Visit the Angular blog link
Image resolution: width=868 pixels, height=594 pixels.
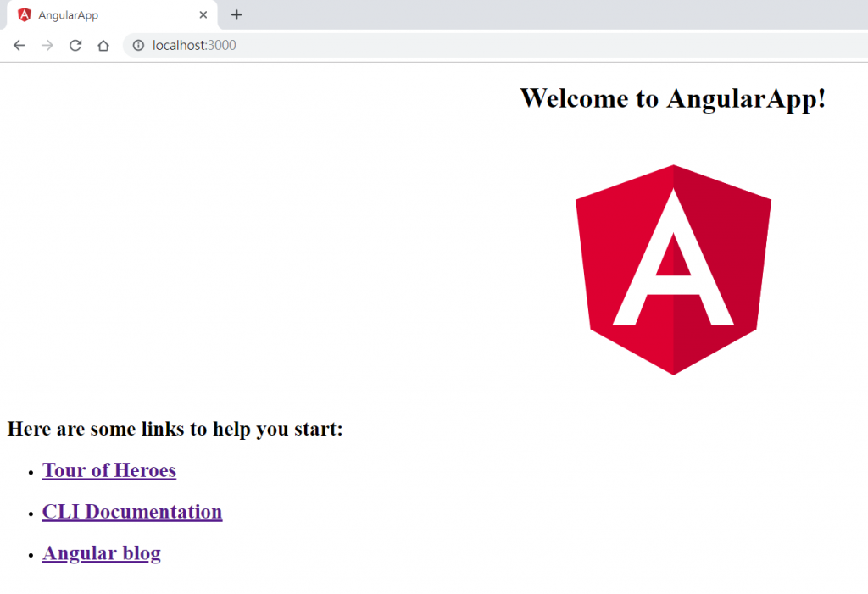click(102, 553)
